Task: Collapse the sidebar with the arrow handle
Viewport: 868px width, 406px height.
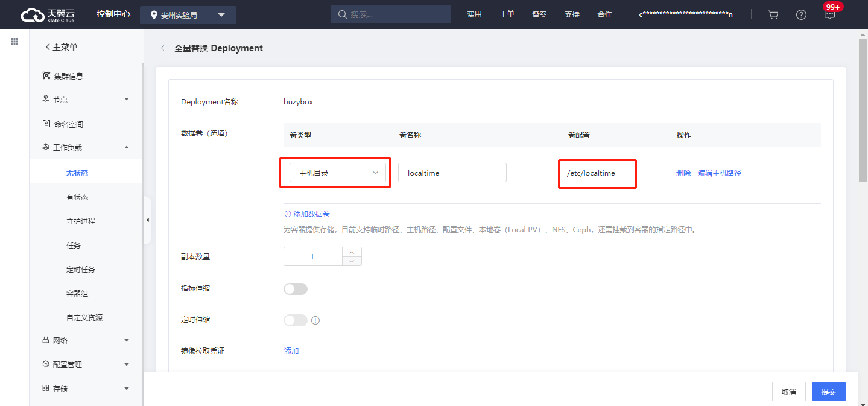Action: 147,220
